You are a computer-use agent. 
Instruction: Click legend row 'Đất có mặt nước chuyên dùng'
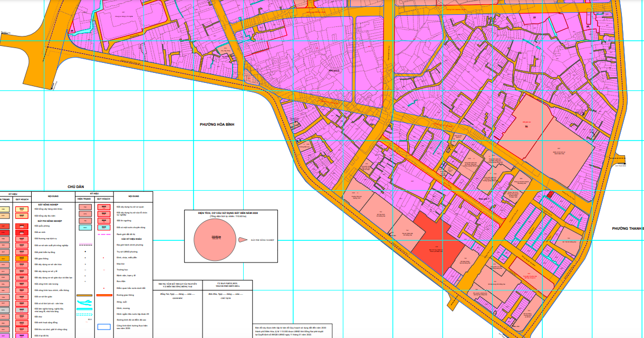coord(131,227)
